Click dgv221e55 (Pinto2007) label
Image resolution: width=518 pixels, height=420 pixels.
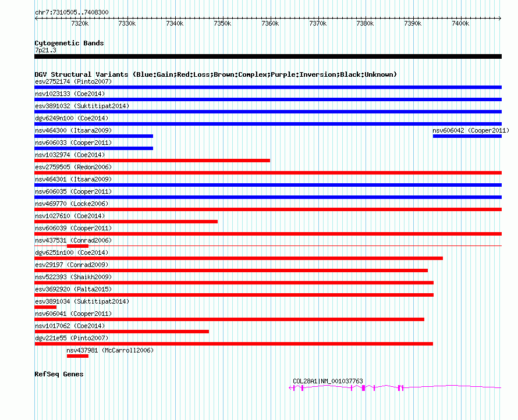point(72,338)
